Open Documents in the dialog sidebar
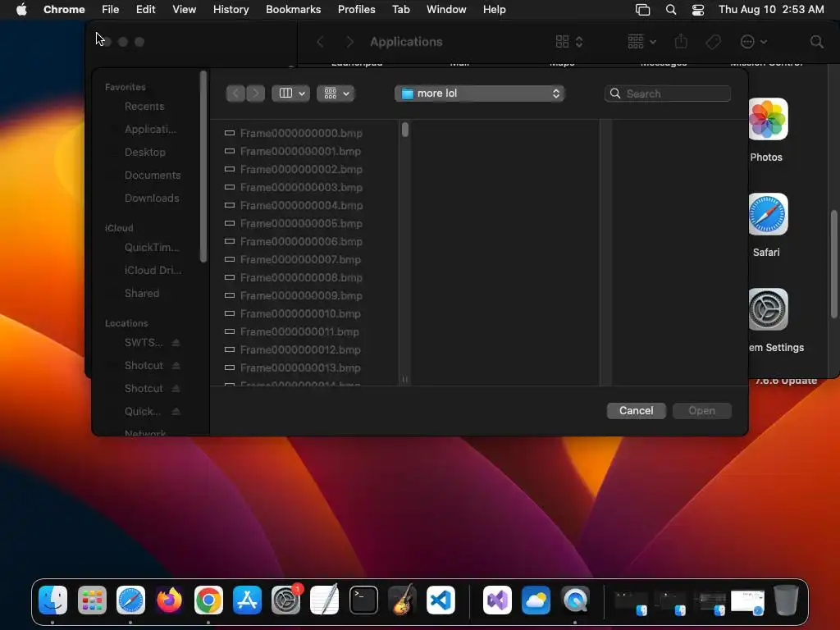 pos(152,176)
